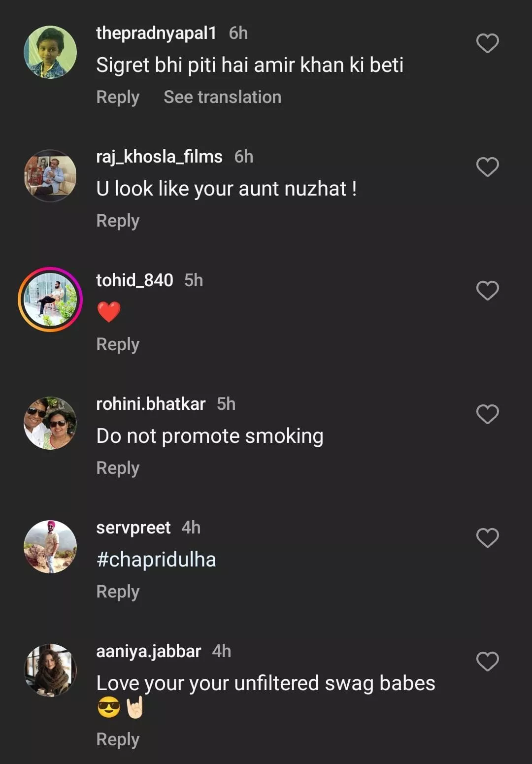Heart the 'Do not promote smoking' comment
532x764 pixels.
pos(487,414)
